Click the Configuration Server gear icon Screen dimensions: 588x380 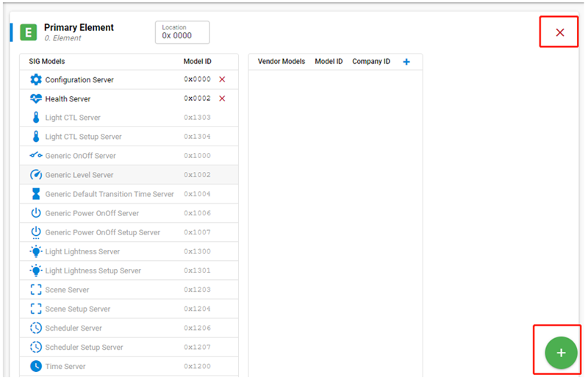pos(36,79)
